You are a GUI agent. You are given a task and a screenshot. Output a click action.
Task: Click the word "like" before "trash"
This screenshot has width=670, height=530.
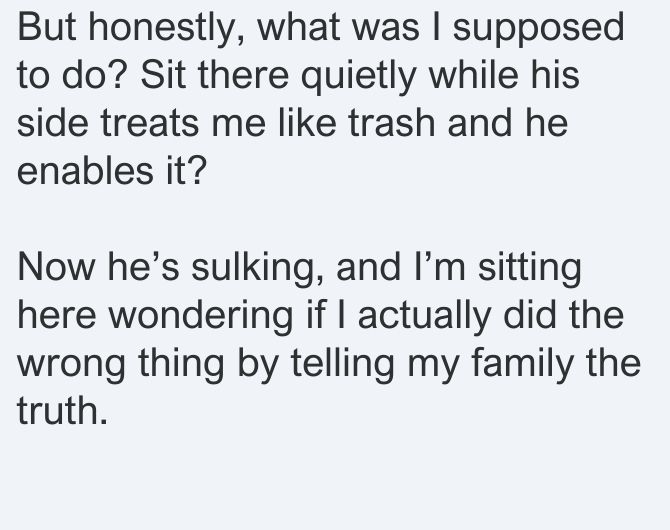coord(307,123)
